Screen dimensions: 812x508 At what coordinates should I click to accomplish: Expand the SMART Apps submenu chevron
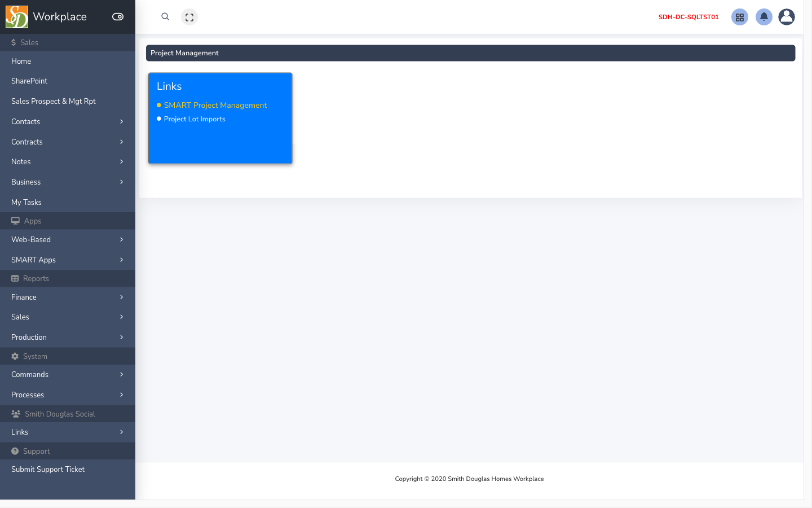[121, 260]
